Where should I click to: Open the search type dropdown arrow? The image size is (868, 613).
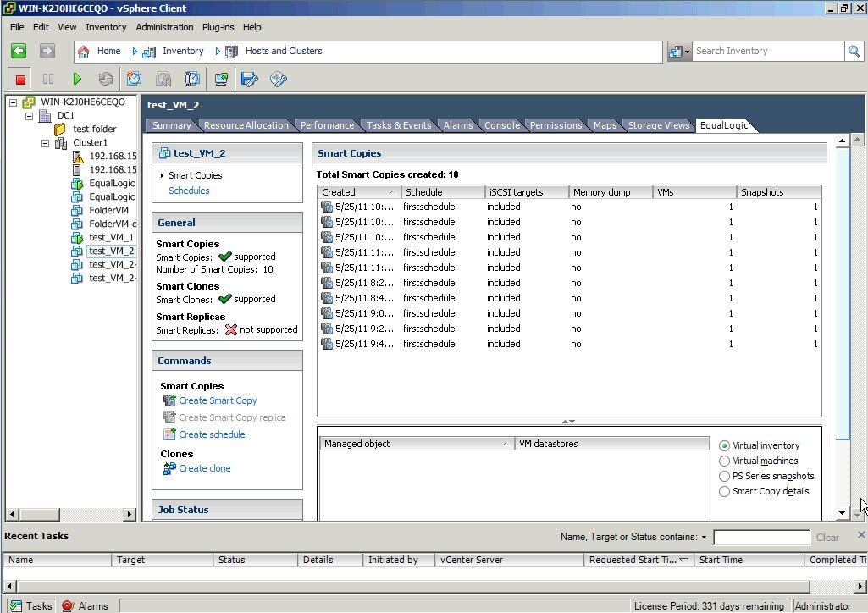click(x=687, y=52)
